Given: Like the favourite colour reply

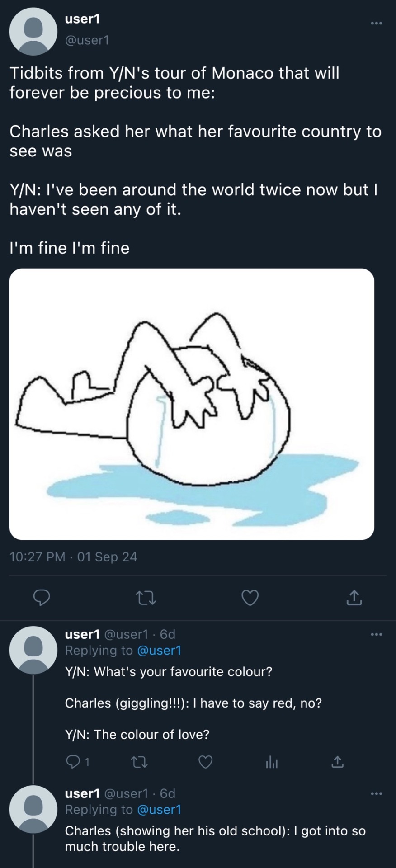Looking at the screenshot, I should pyautogui.click(x=205, y=763).
